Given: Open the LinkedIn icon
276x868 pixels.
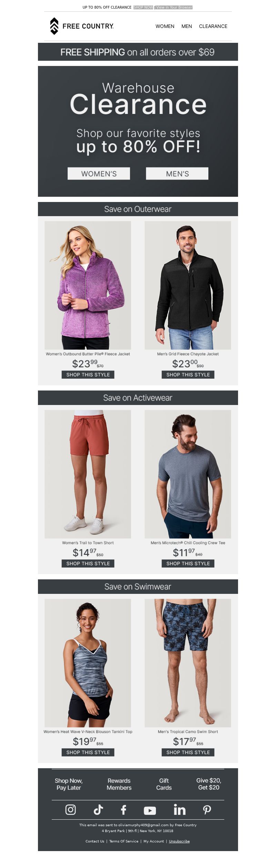Looking at the screenshot, I should click(179, 810).
